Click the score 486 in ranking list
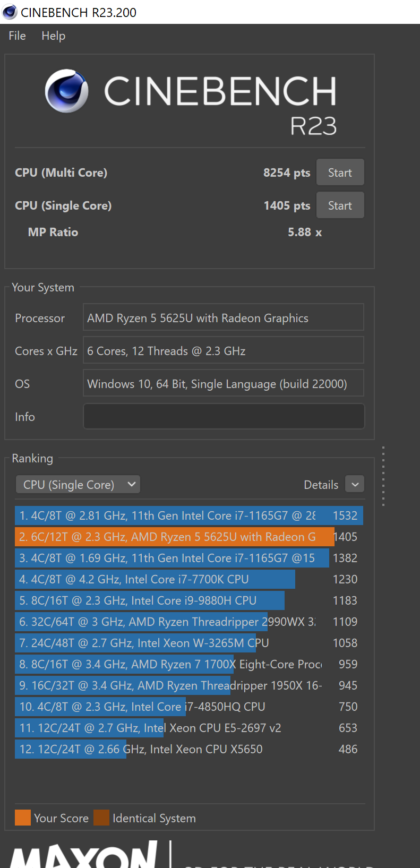Screen dimensions: 420x868 348,749
